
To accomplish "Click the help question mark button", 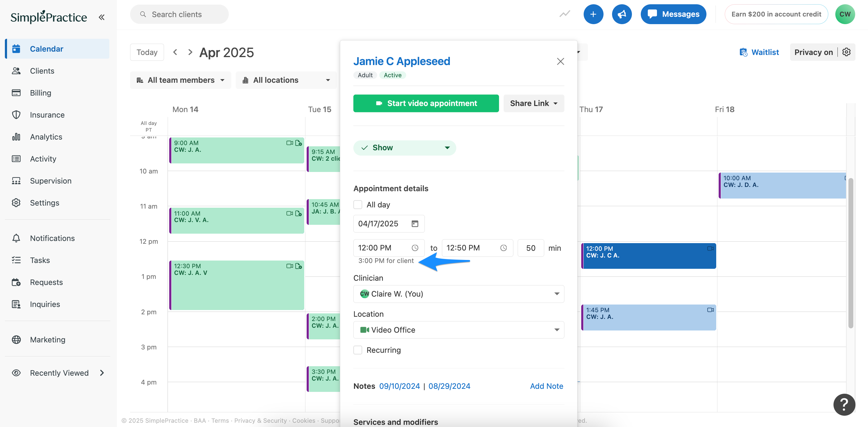I will click(x=844, y=404).
